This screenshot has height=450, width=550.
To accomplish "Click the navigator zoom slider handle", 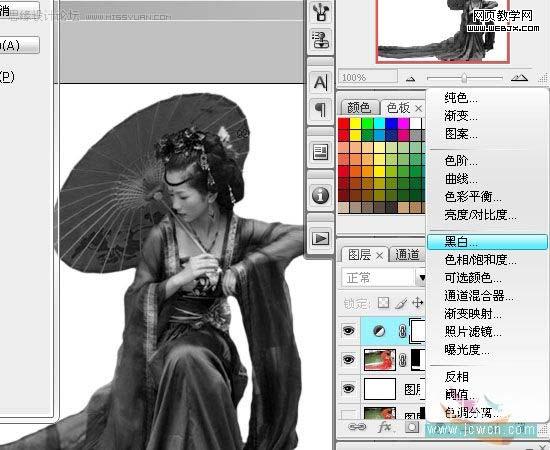I will [x=464, y=78].
